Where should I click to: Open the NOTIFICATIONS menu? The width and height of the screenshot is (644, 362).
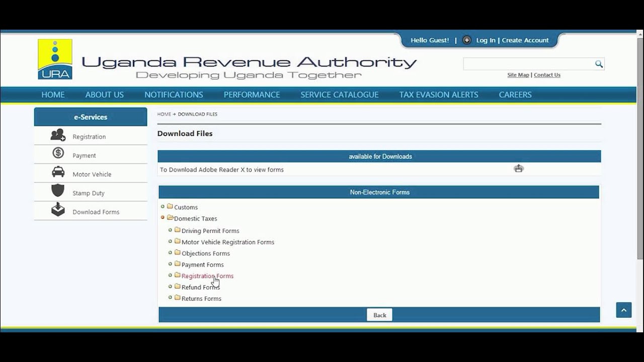tap(174, 95)
